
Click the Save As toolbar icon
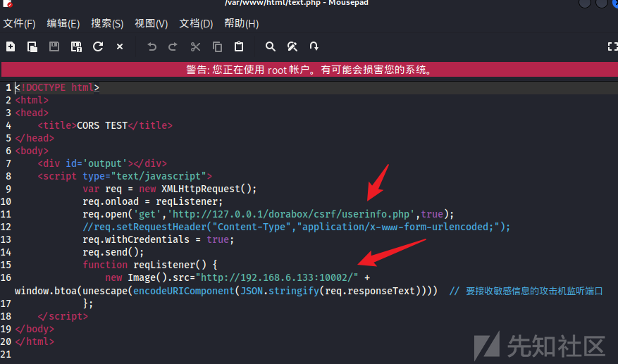pyautogui.click(x=76, y=47)
